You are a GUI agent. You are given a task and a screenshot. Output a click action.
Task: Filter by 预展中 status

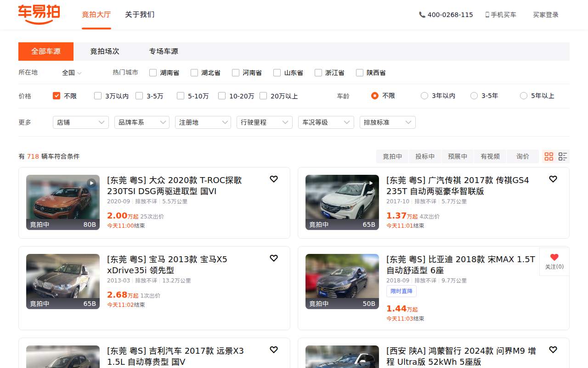(458, 156)
